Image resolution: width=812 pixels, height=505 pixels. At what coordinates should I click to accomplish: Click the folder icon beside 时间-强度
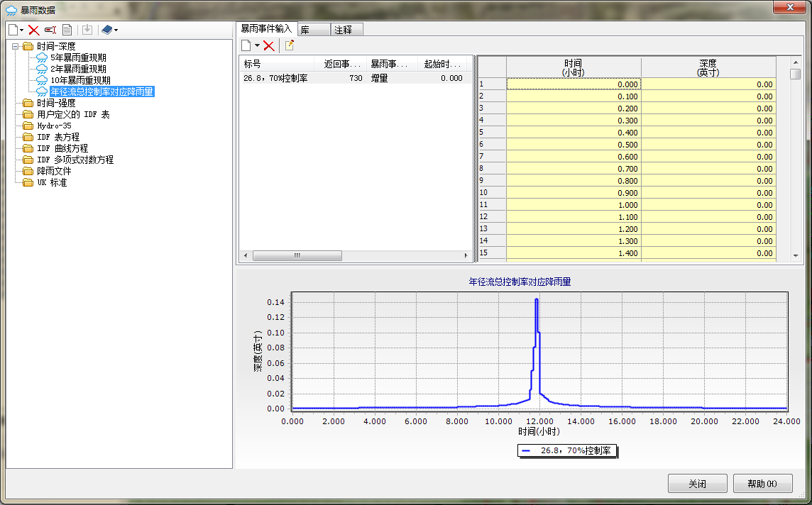(28, 104)
